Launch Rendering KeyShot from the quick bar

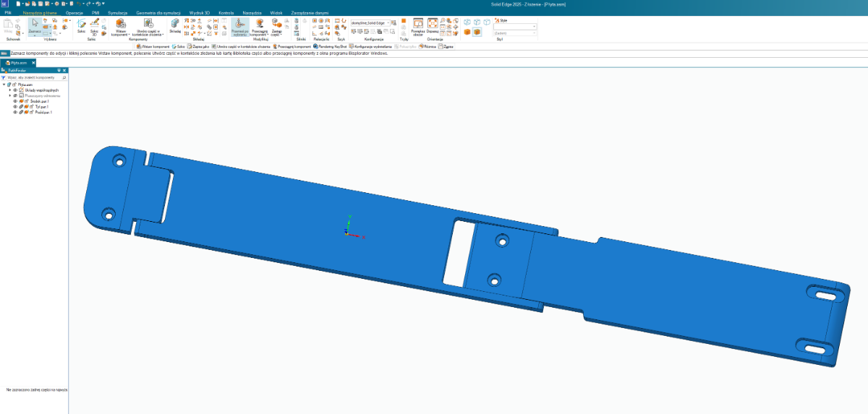click(x=331, y=46)
